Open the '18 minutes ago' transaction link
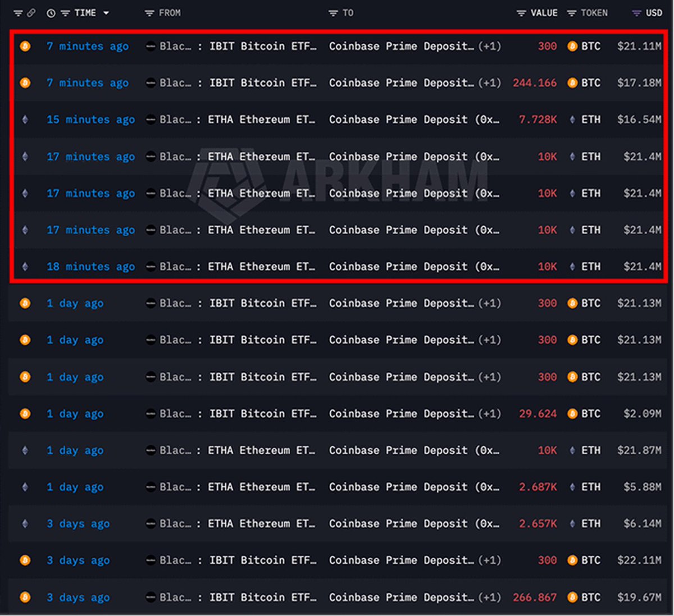Image resolution: width=674 pixels, height=616 pixels. (x=90, y=267)
